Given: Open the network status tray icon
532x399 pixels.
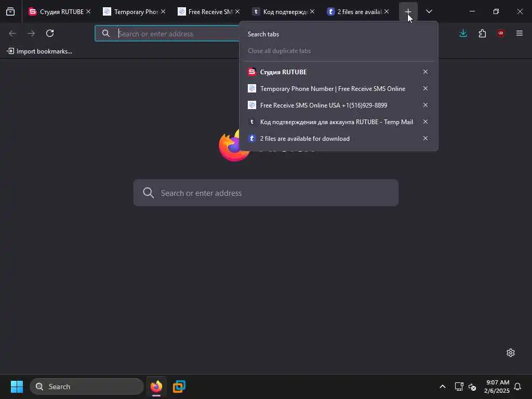Looking at the screenshot, I should (x=459, y=387).
